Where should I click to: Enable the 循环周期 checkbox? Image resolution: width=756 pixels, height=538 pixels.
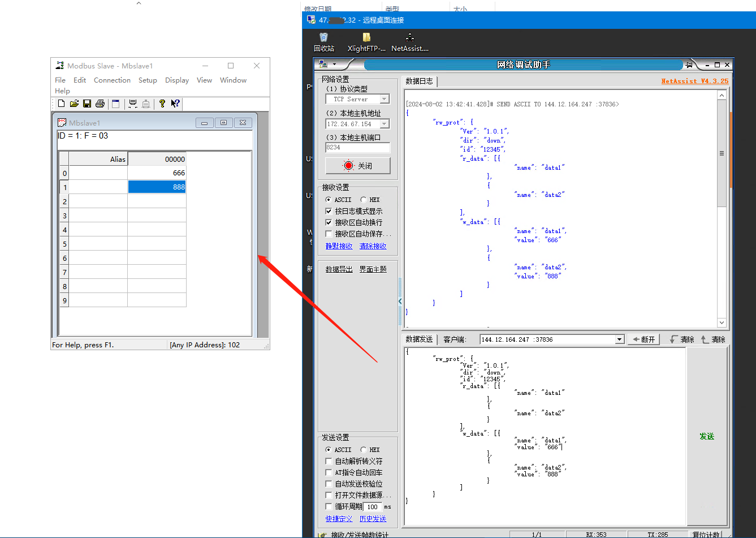(329, 506)
